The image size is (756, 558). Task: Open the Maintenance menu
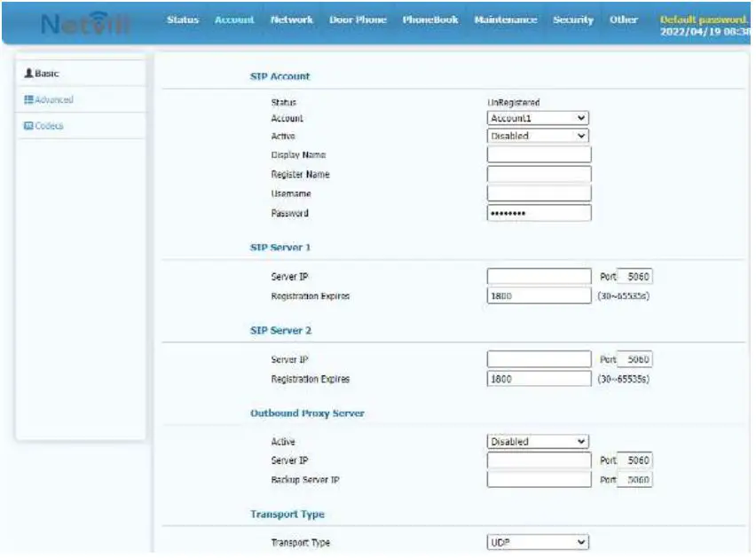[505, 20]
